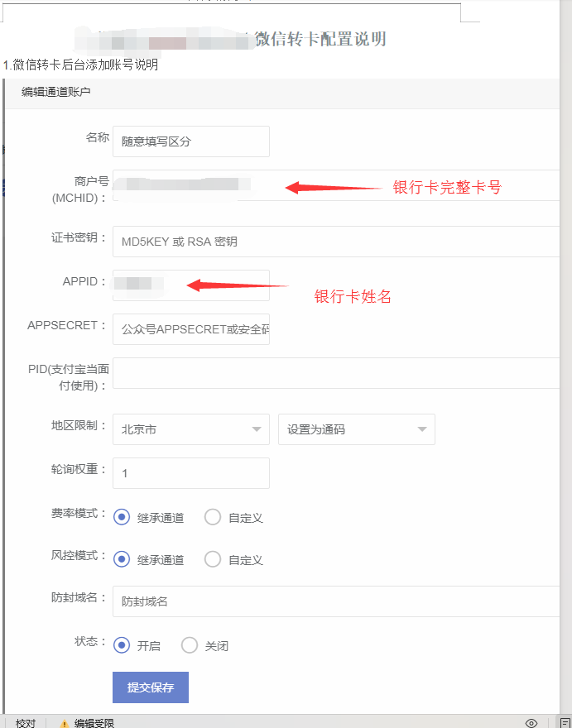Click the 名称 input field

[190, 141]
